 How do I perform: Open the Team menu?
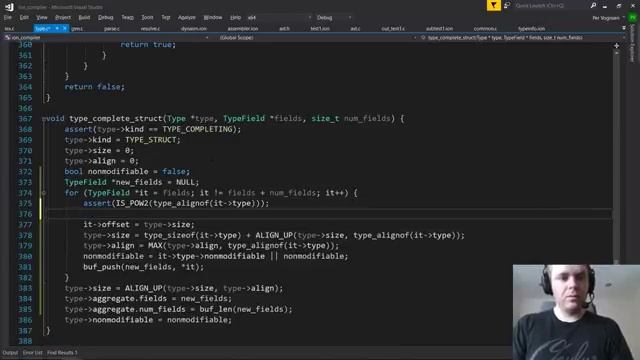pos(127,18)
